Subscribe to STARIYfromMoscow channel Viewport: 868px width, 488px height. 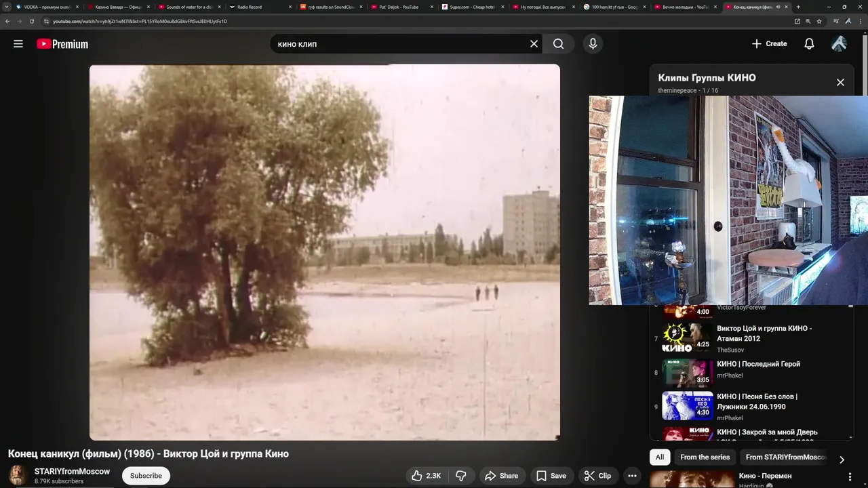pyautogui.click(x=146, y=476)
